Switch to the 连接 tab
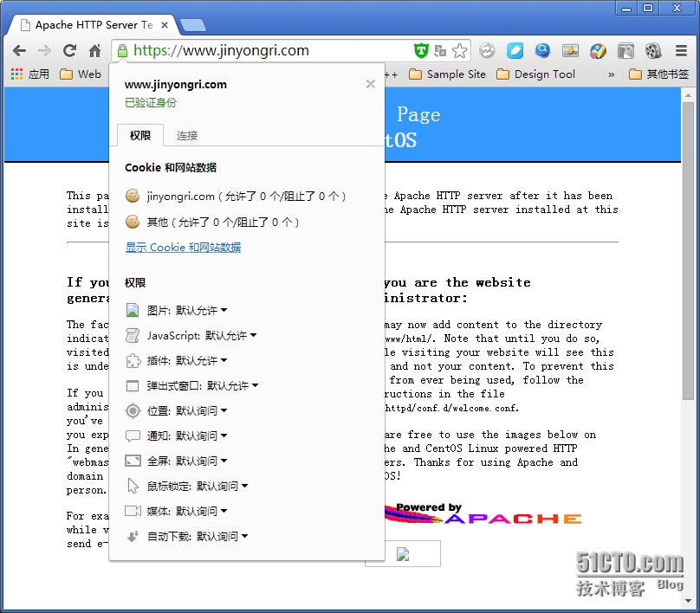This screenshot has height=613, width=700. [187, 135]
